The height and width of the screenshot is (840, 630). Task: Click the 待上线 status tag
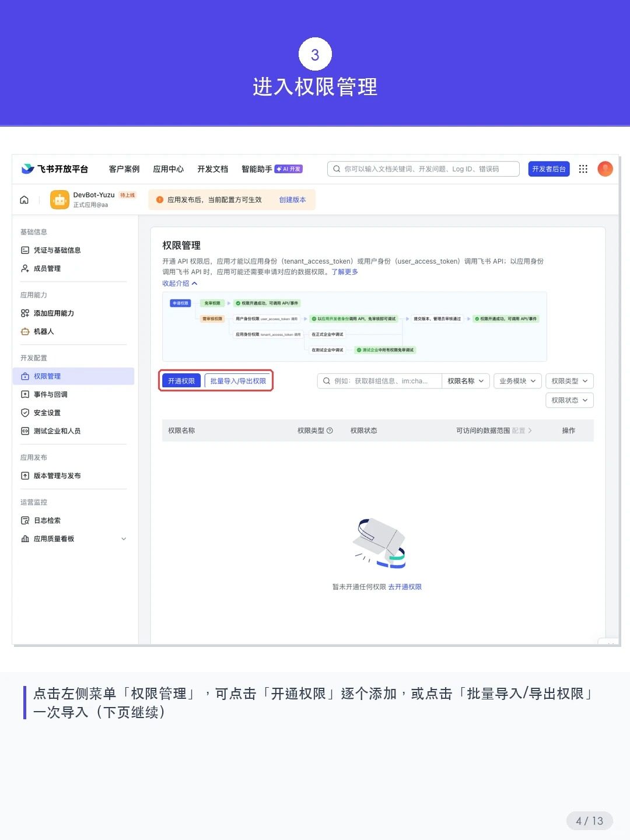coord(127,195)
